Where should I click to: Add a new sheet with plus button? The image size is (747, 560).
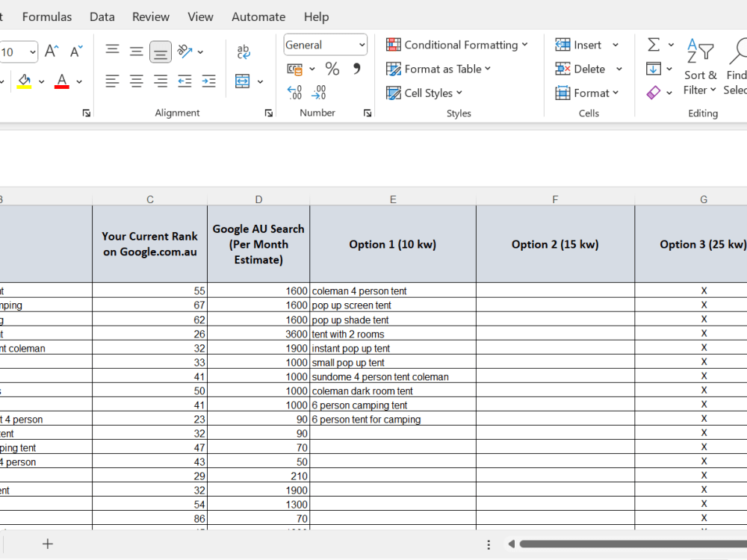48,544
